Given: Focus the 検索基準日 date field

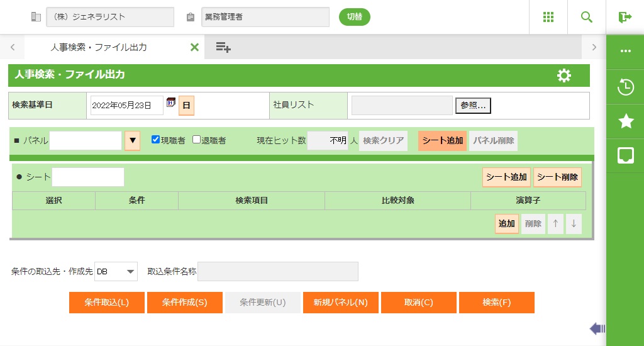Looking at the screenshot, I should point(126,106).
